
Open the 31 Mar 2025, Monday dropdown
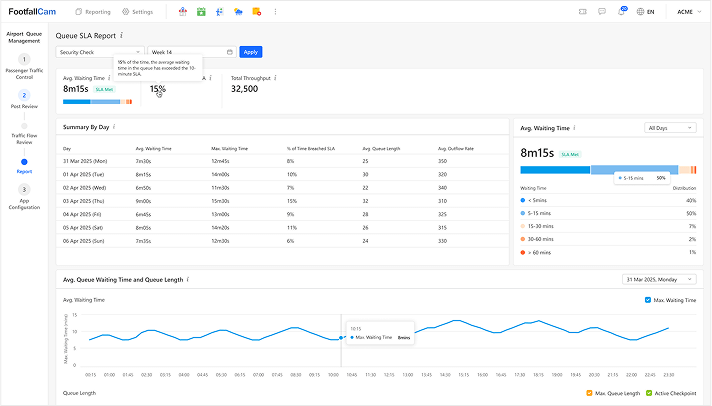click(659, 280)
